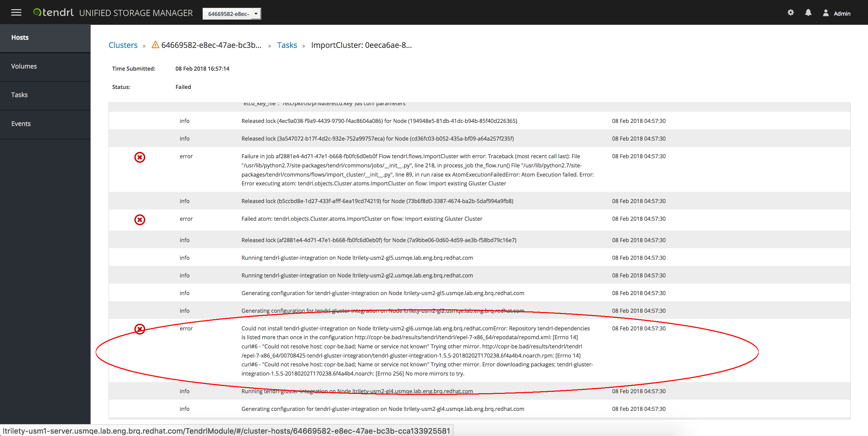
Task: Navigate to the Tasks breadcrumb link
Action: (287, 45)
